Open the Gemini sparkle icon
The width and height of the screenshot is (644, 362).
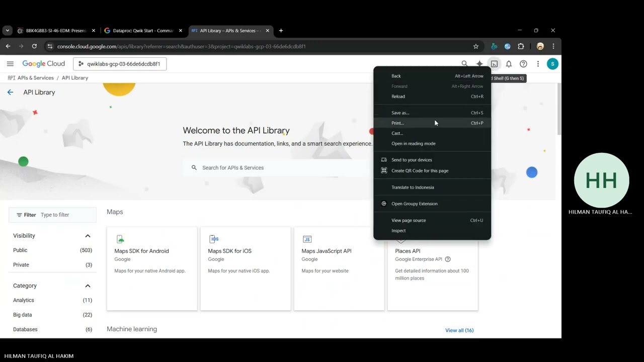click(479, 64)
